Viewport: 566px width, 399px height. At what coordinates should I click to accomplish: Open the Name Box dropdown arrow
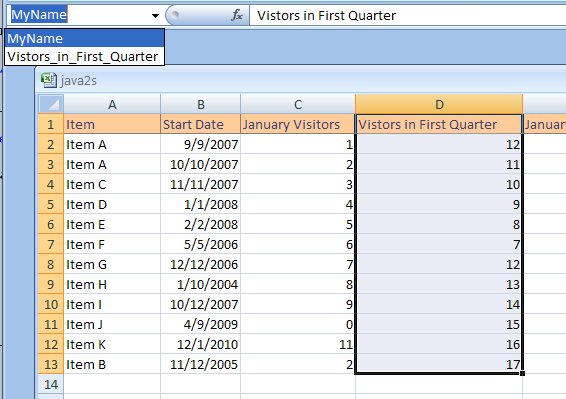[155, 16]
